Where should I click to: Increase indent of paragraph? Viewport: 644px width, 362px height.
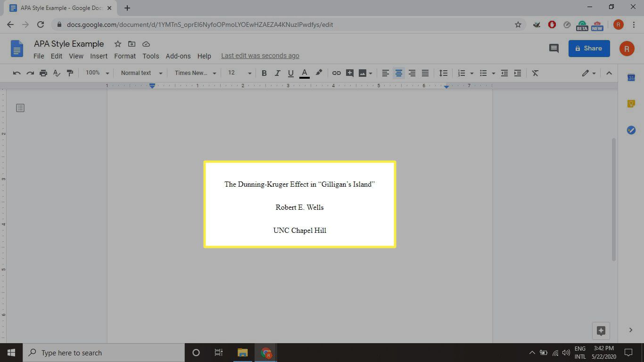coord(518,73)
